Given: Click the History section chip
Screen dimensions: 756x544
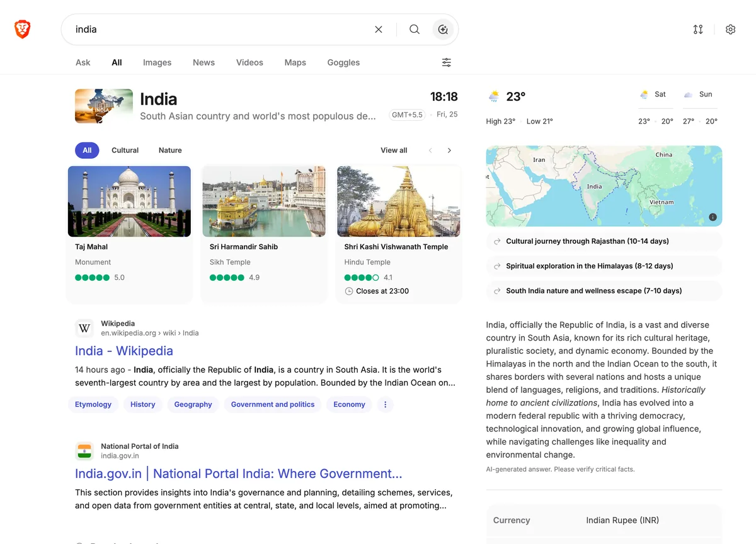Looking at the screenshot, I should pos(143,404).
